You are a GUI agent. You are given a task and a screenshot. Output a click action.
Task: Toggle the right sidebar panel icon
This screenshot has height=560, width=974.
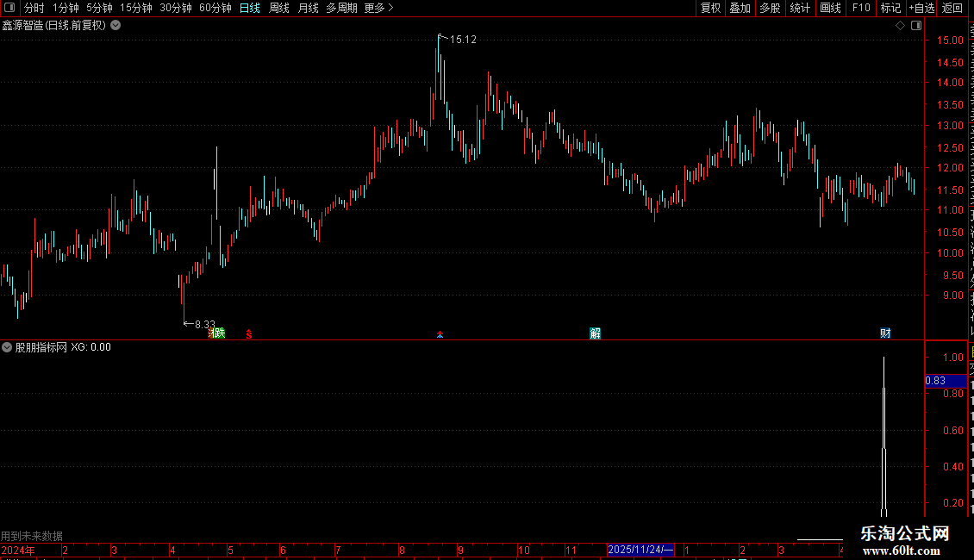[916, 26]
